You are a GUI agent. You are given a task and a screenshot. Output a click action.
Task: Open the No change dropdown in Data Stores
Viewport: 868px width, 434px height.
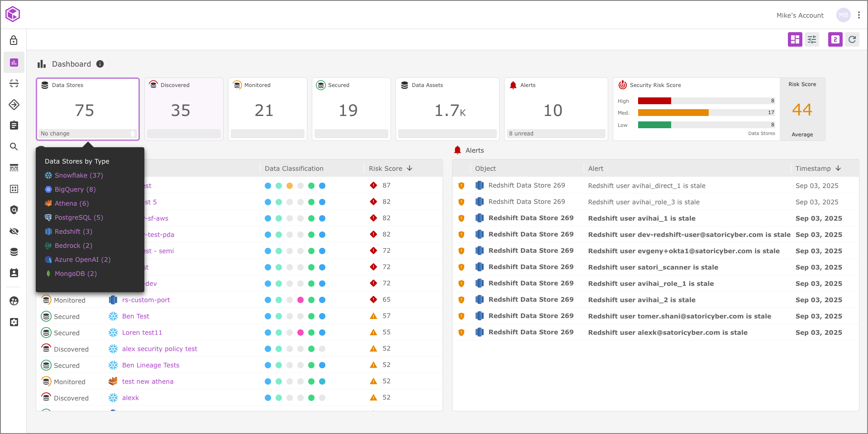88,134
